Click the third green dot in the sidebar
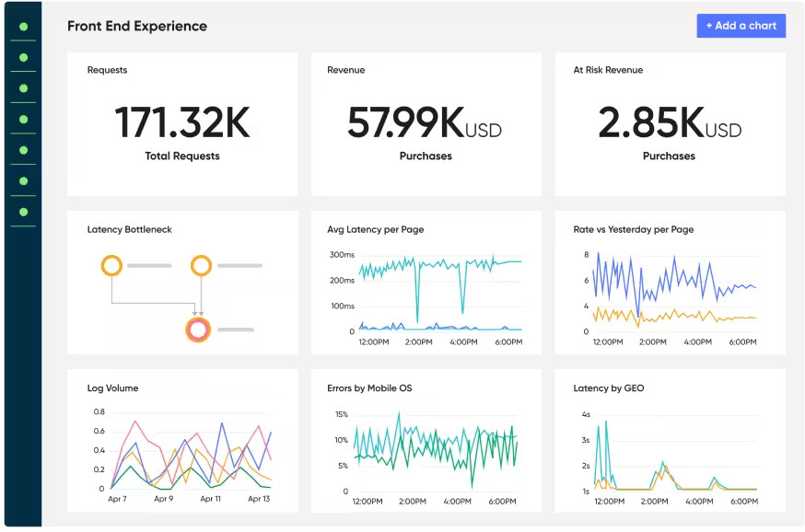 (23, 88)
